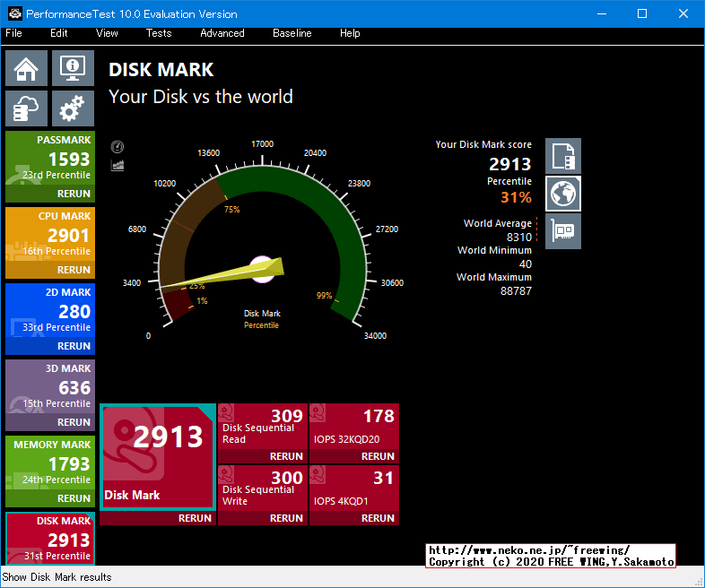Viewport: 705px width, 588px height.
Task: Click the World Maximum 88787 value
Action: pos(516,291)
